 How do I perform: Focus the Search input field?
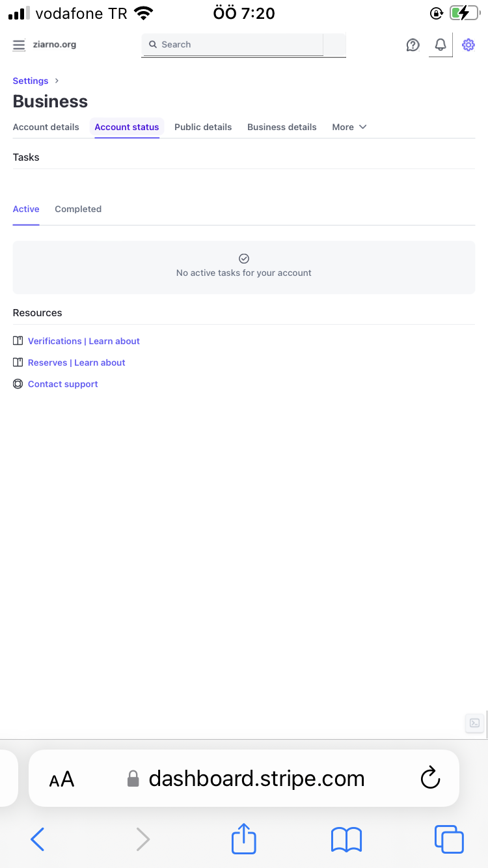(x=233, y=44)
